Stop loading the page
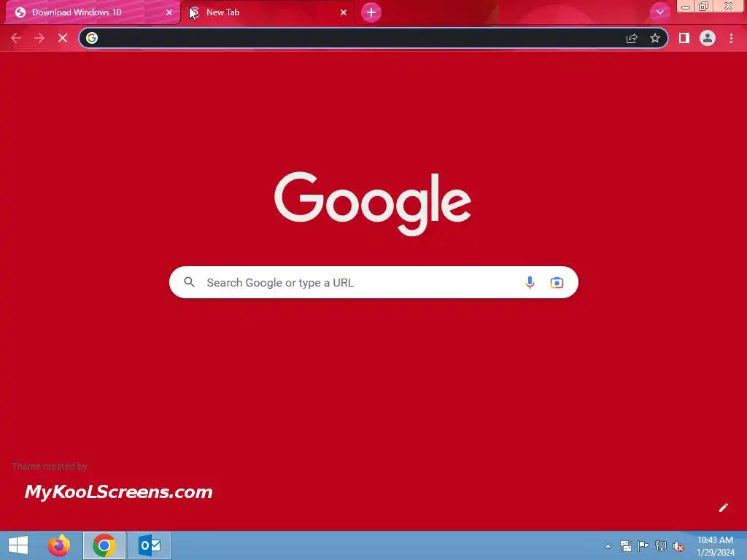 click(63, 38)
